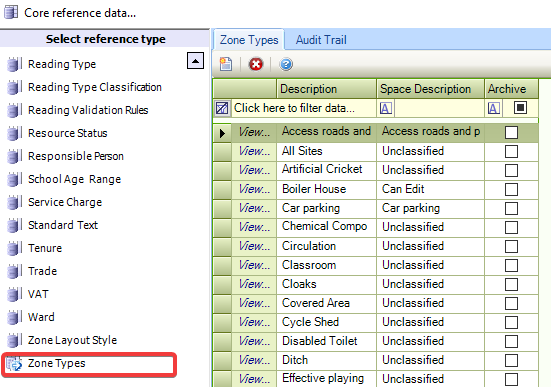Screen dimensions: 551x387
Task: Select the Access roads row indicator arrow
Action: pos(222,133)
